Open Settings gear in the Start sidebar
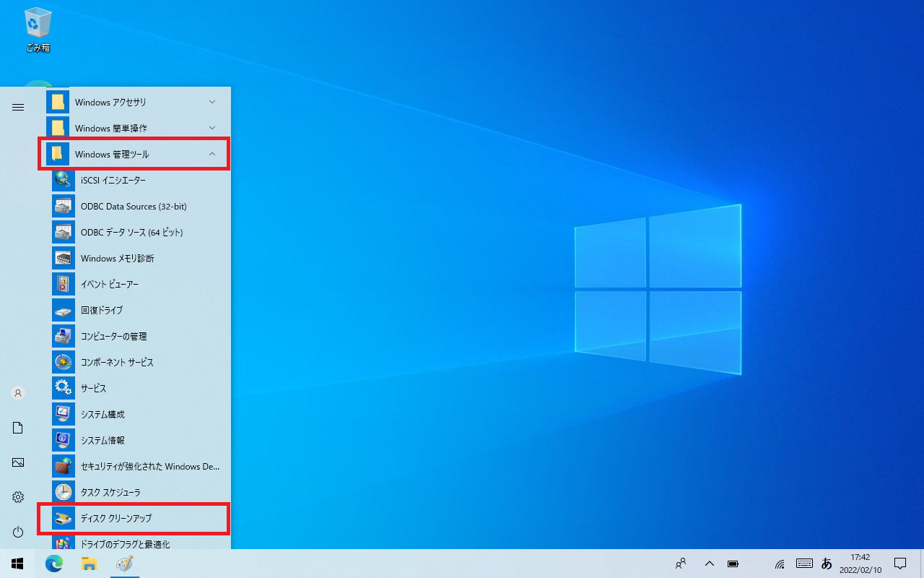The width and height of the screenshot is (924, 578). point(18,497)
